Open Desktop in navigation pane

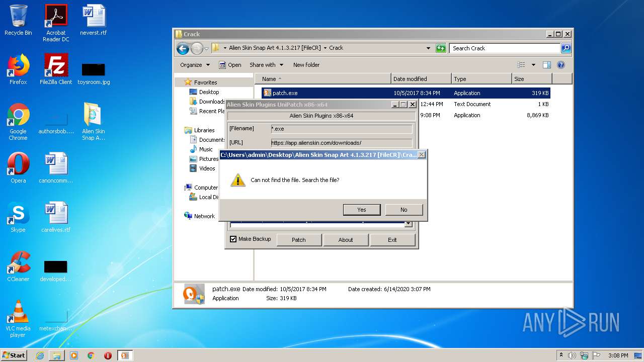click(209, 92)
